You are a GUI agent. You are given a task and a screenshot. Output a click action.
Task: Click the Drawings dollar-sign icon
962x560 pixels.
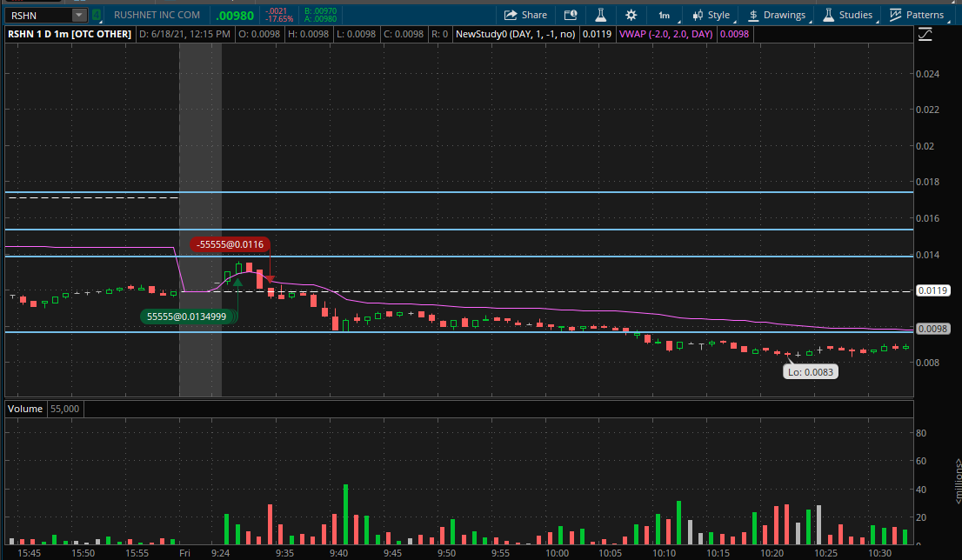(752, 15)
